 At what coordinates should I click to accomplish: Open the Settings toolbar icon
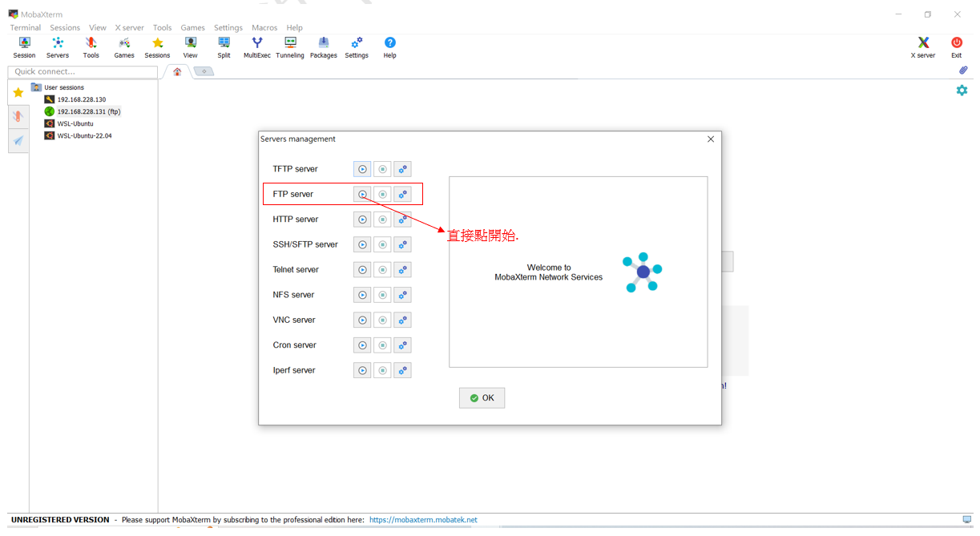click(357, 47)
